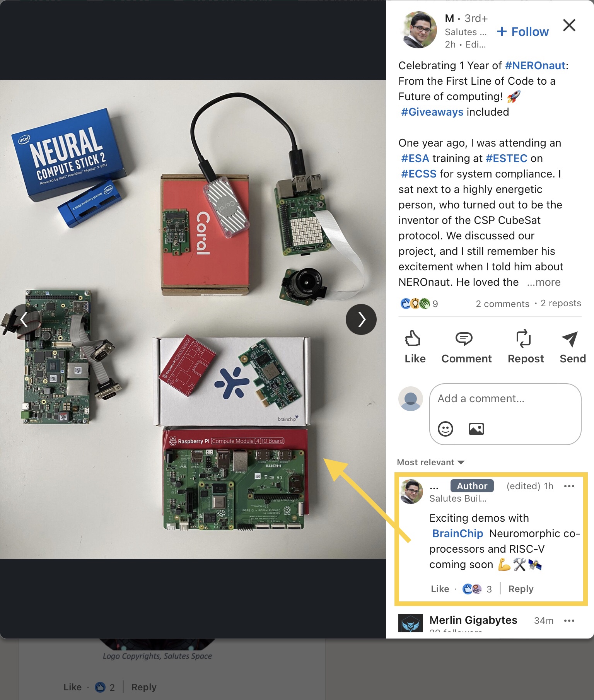Open the BrainChip mention link
The image size is (594, 700).
(457, 534)
